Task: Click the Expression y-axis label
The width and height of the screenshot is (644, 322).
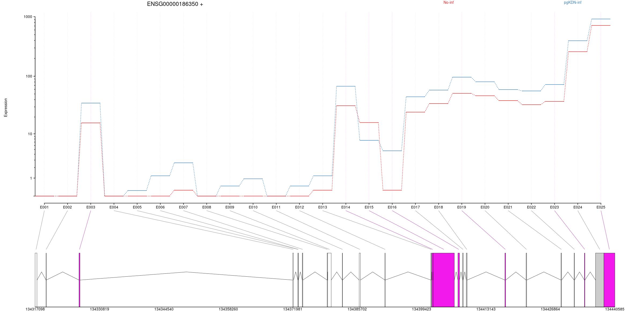Action: tap(6, 107)
